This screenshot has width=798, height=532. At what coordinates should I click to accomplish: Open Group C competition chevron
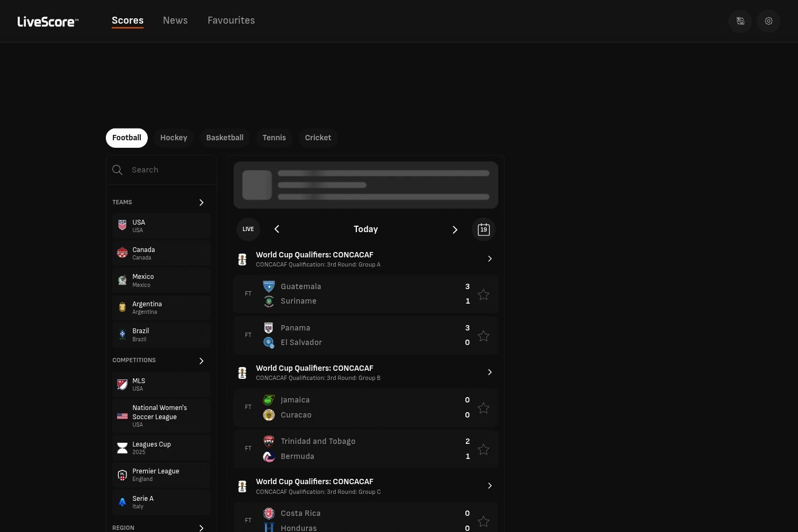coord(490,486)
